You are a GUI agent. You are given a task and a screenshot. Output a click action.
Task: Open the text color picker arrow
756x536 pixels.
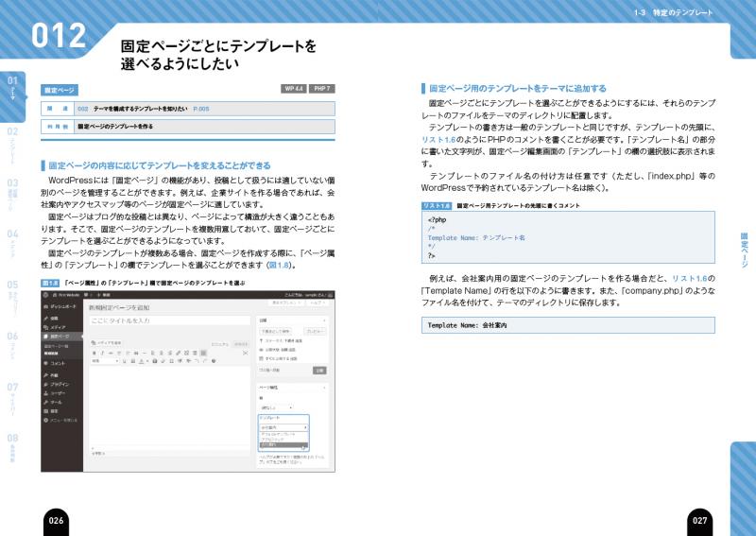point(147,361)
